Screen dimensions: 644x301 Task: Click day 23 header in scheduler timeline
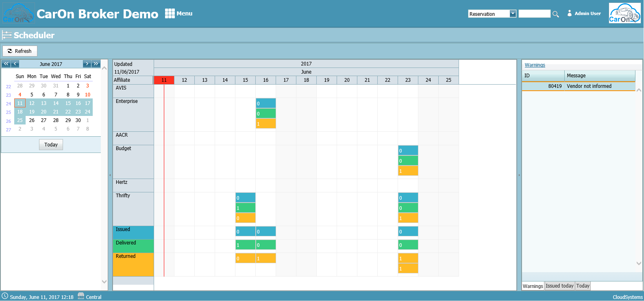click(x=408, y=80)
